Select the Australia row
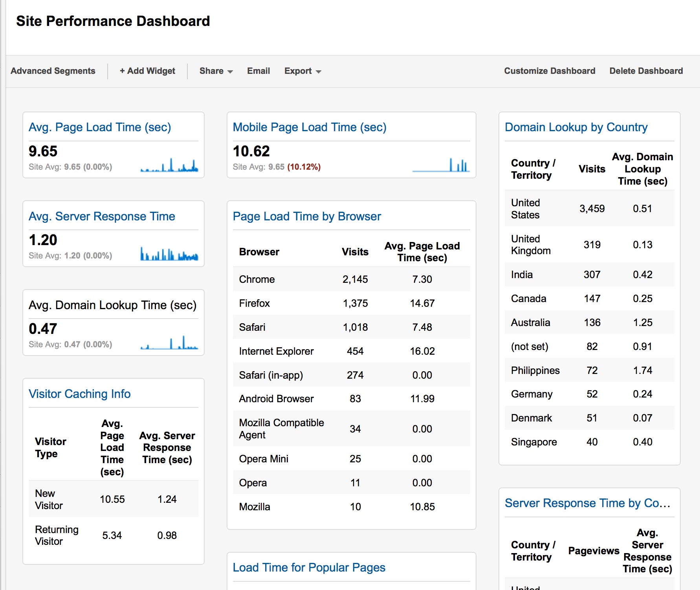 pos(590,322)
